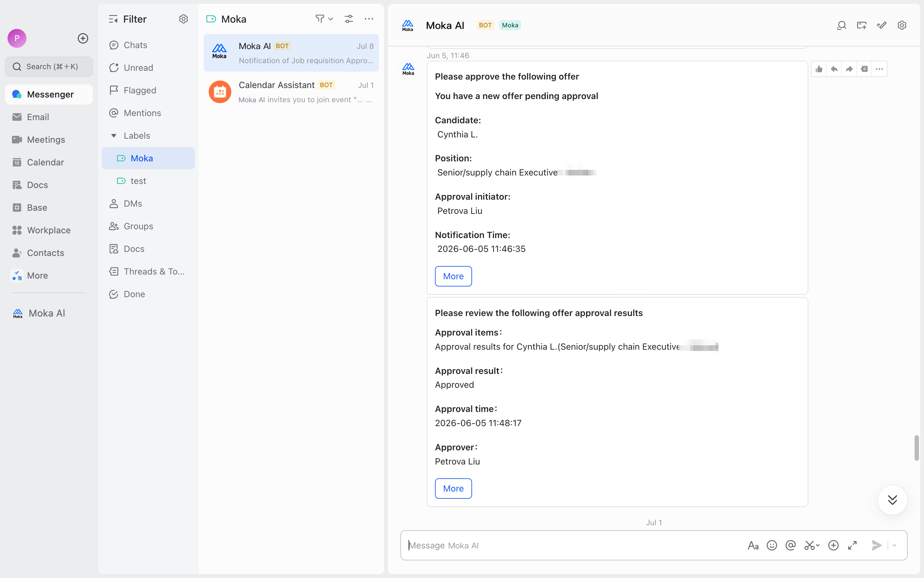This screenshot has width=924, height=578.
Task: Select the test label
Action: click(148, 181)
